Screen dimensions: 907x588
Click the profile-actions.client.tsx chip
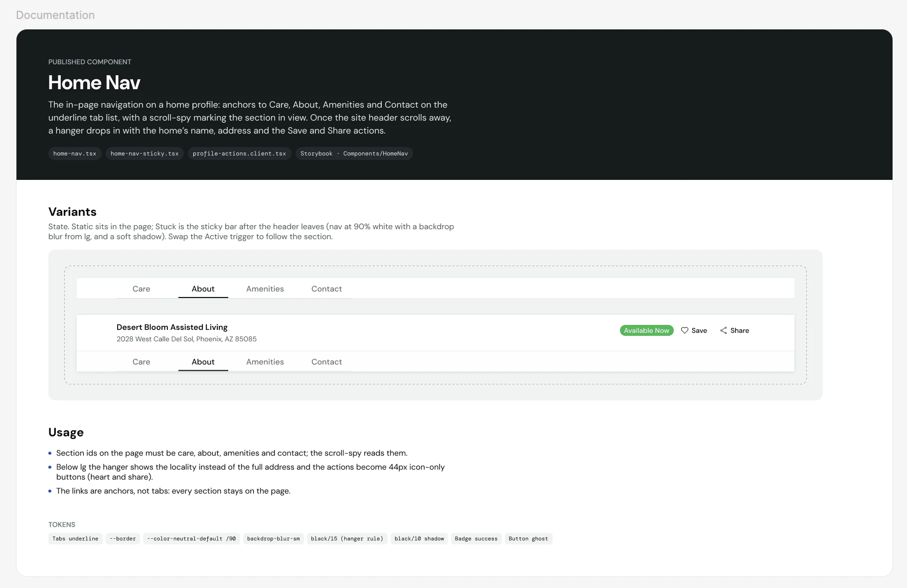pos(239,153)
